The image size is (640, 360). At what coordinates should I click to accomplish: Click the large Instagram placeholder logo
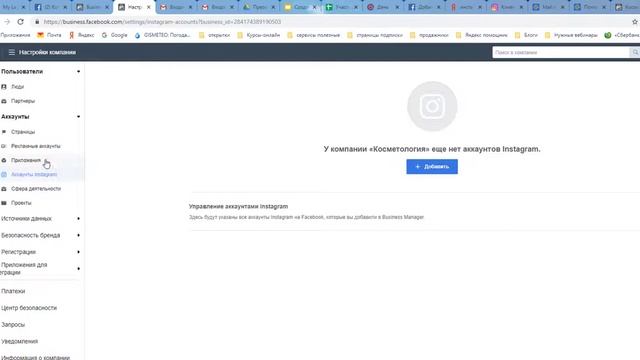tap(432, 106)
